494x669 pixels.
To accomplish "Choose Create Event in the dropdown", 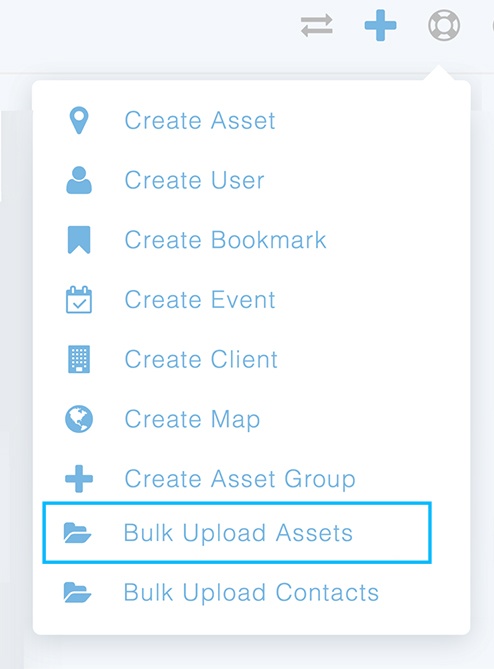I will pos(200,300).
